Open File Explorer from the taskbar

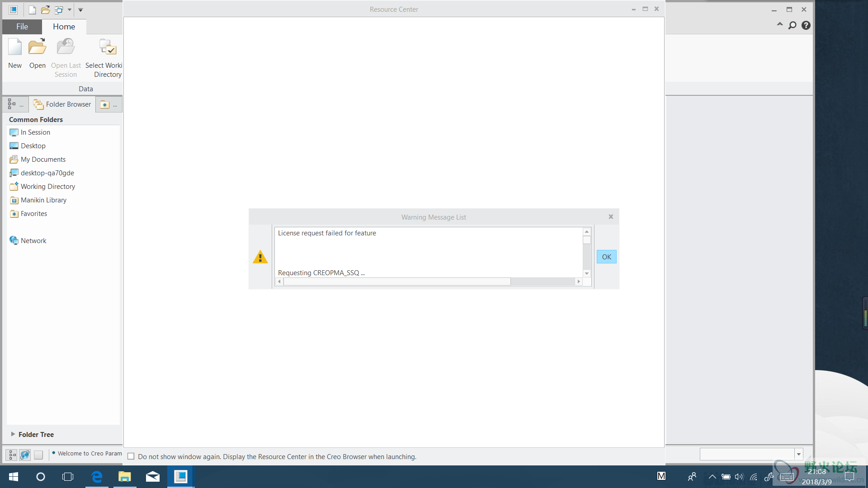(125, 477)
